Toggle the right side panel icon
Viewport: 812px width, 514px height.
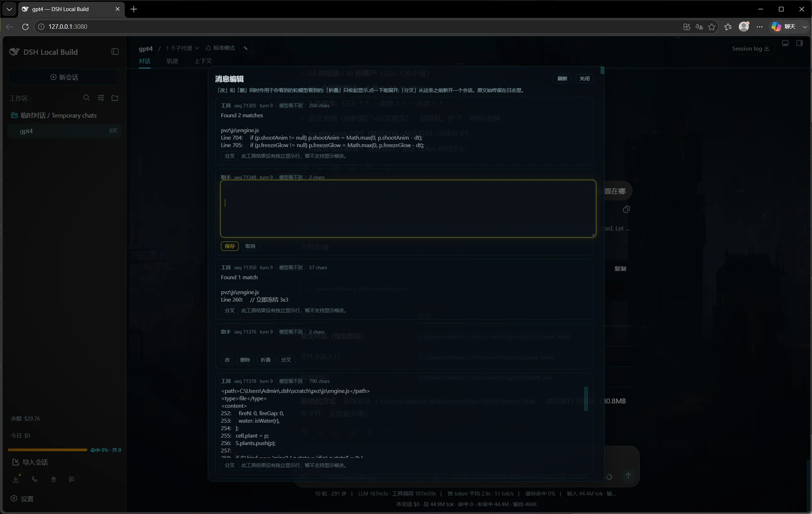pos(799,43)
